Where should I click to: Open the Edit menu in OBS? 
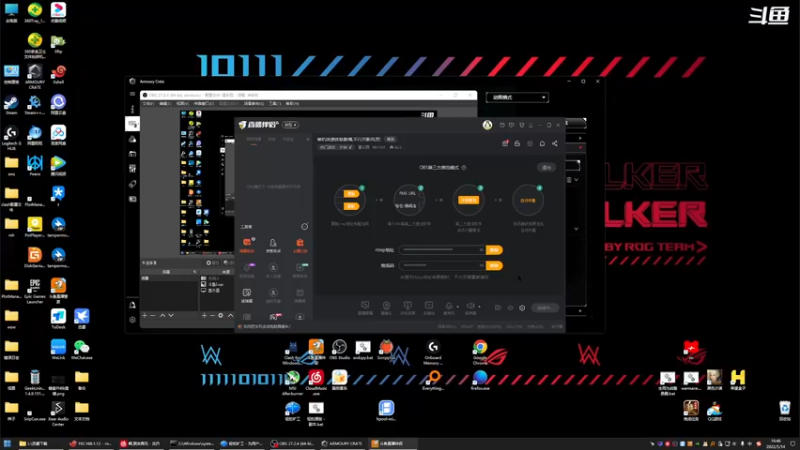(165, 104)
